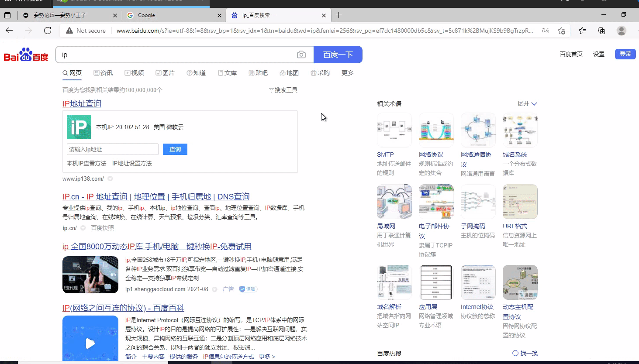Open the IP.cn result title link
The width and height of the screenshot is (639, 364).
tap(156, 196)
